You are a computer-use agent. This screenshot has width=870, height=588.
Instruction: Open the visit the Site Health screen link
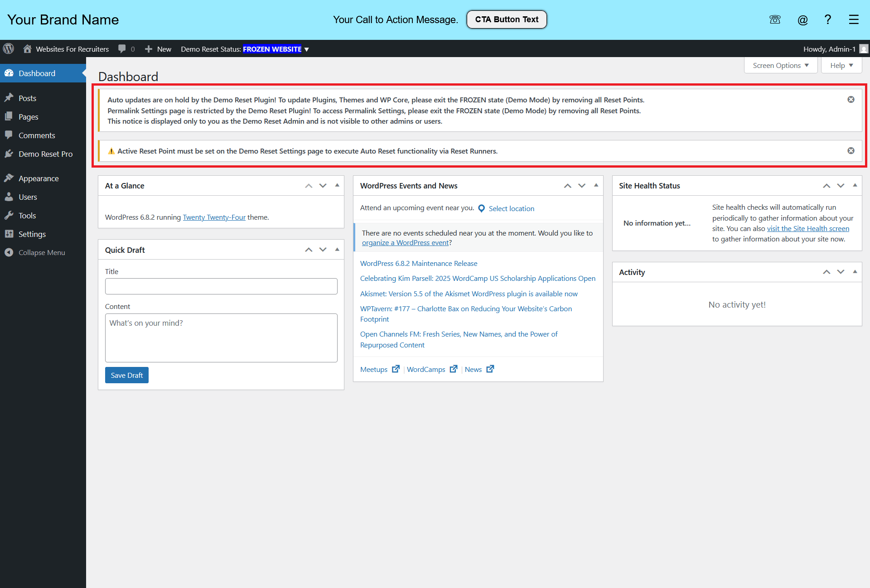[x=808, y=229]
